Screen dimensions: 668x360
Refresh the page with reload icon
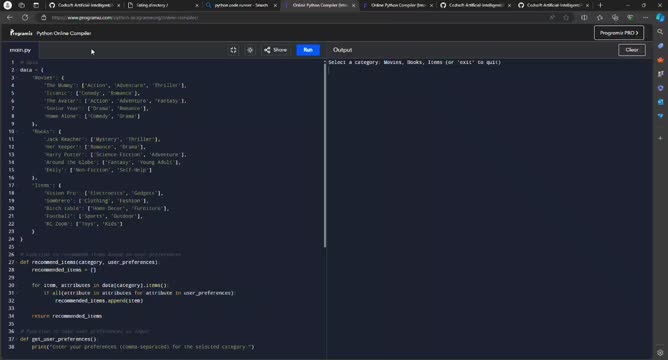pos(25,17)
